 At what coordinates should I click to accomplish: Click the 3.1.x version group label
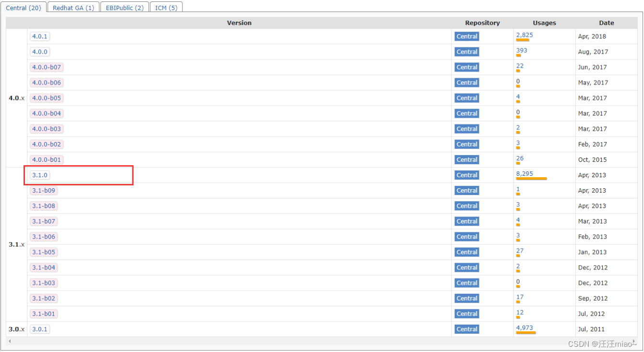[x=16, y=244]
